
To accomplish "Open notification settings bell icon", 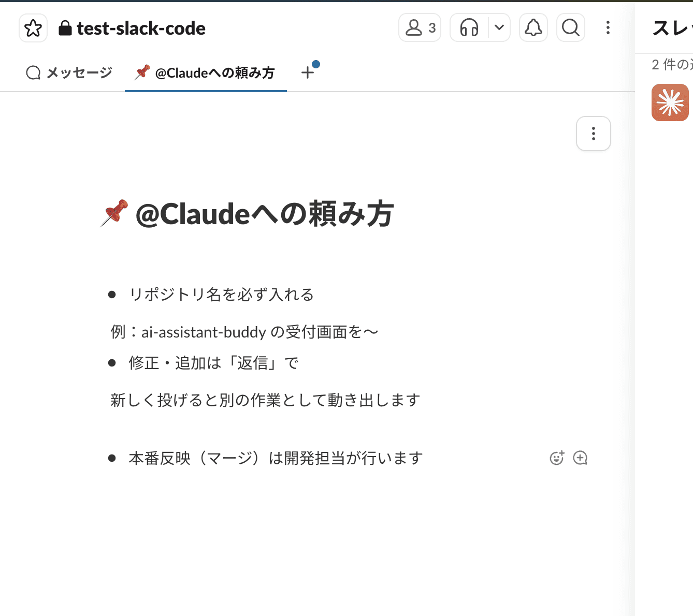I will coord(533,27).
